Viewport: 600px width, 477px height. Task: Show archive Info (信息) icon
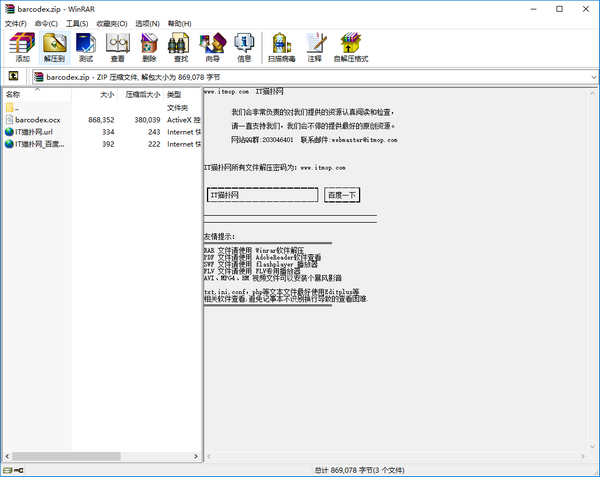click(244, 47)
